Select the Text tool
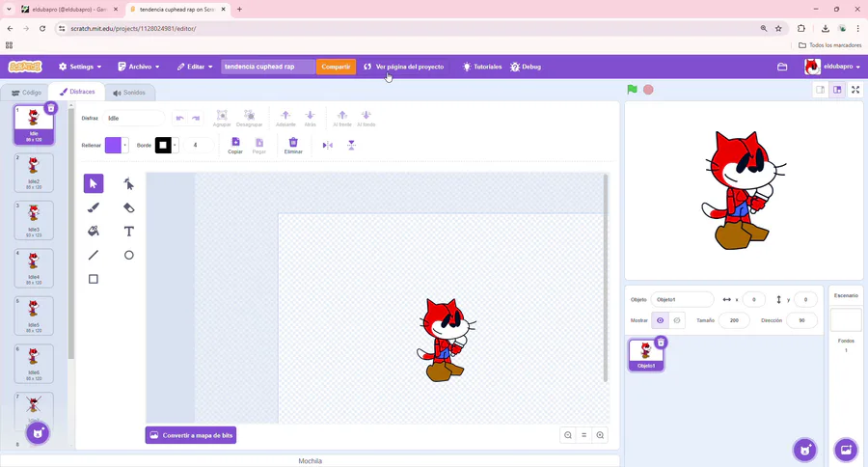This screenshot has width=868, height=467. (x=128, y=231)
